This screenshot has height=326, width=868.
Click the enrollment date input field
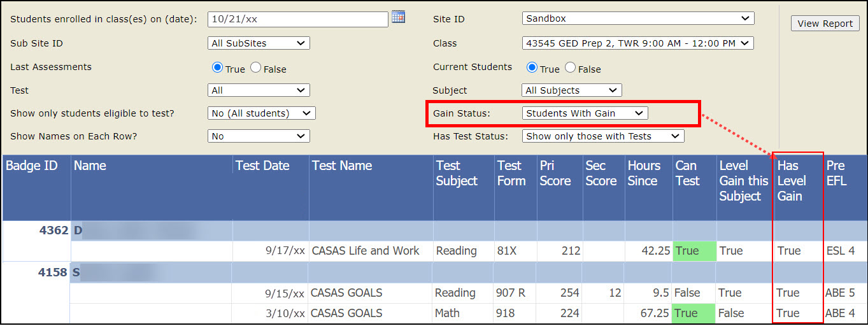pos(297,19)
